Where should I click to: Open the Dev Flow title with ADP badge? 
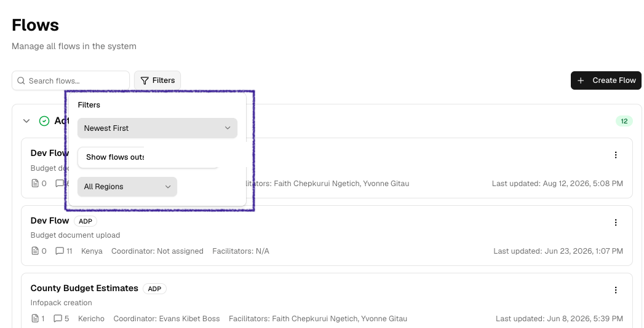pyautogui.click(x=50, y=221)
